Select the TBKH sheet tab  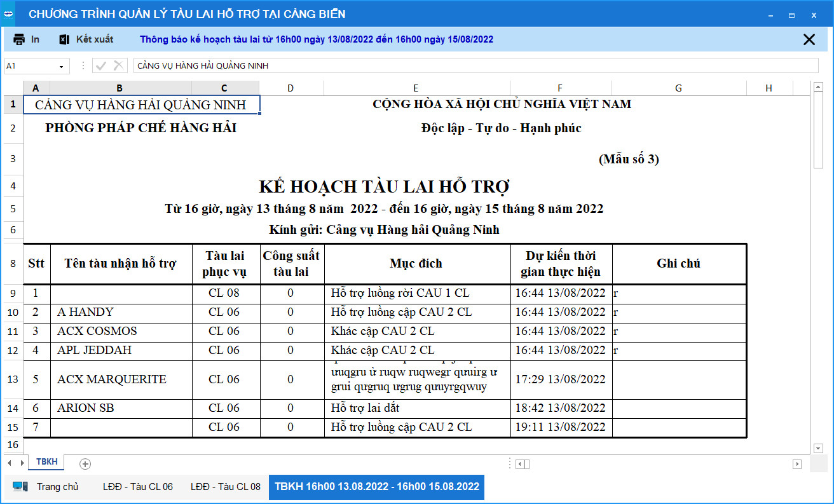(47, 462)
